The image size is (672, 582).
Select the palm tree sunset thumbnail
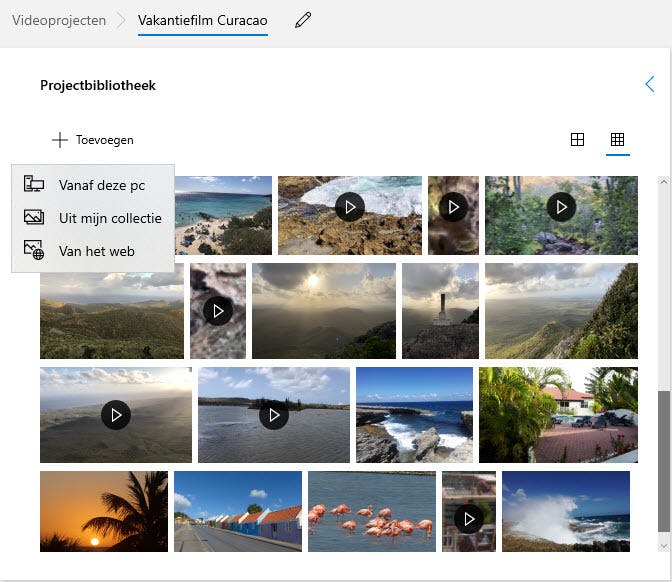[104, 512]
